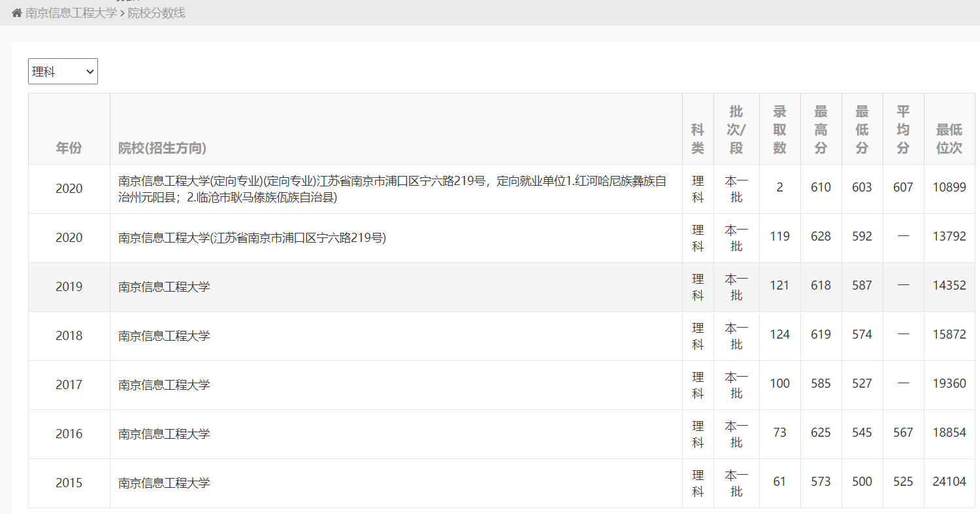Click lowest score 603

862,188
